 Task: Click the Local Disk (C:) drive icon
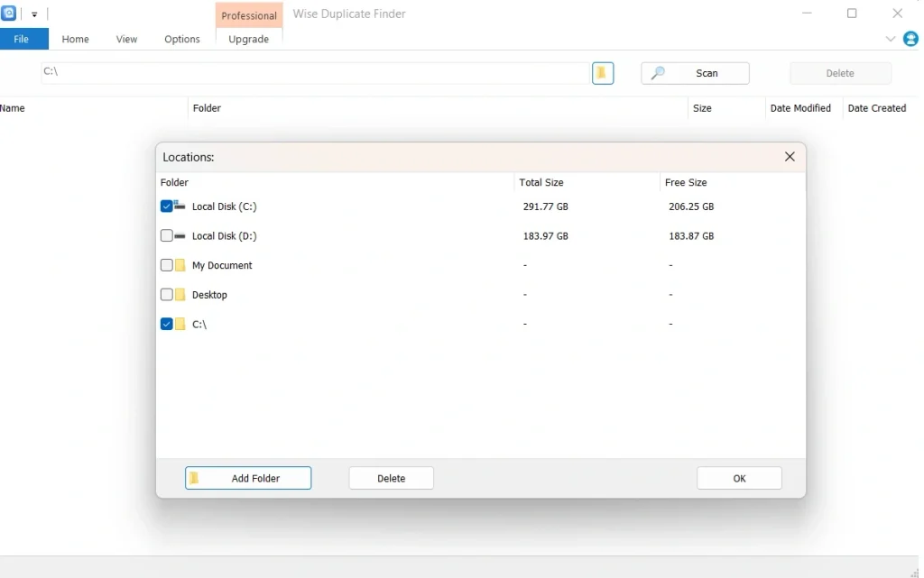tap(180, 206)
